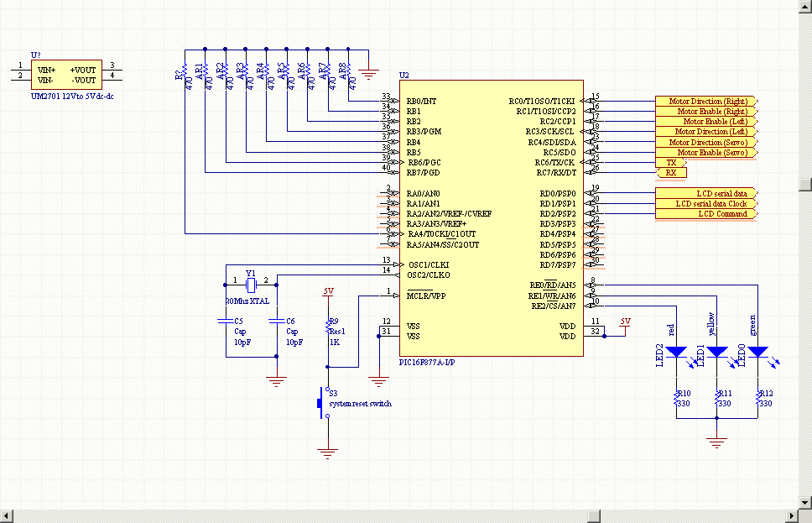Select the green LED0 diode symbol

tap(757, 352)
